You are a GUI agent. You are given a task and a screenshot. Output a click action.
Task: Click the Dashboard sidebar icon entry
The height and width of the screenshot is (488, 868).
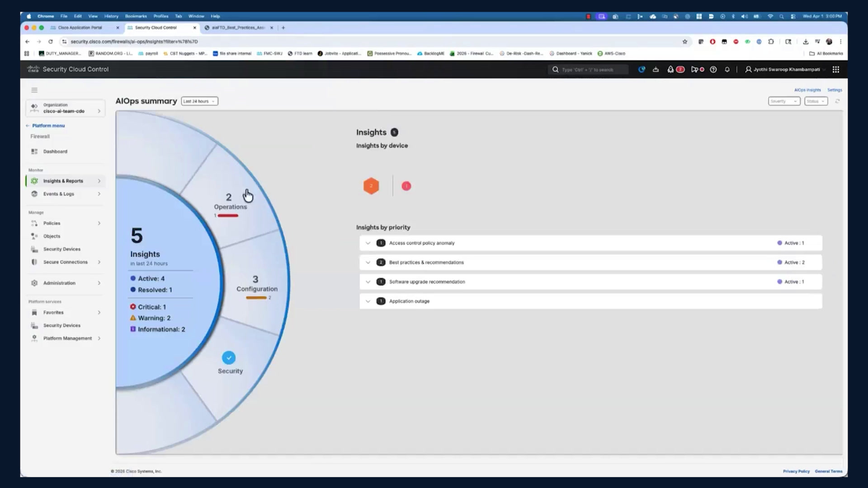34,152
